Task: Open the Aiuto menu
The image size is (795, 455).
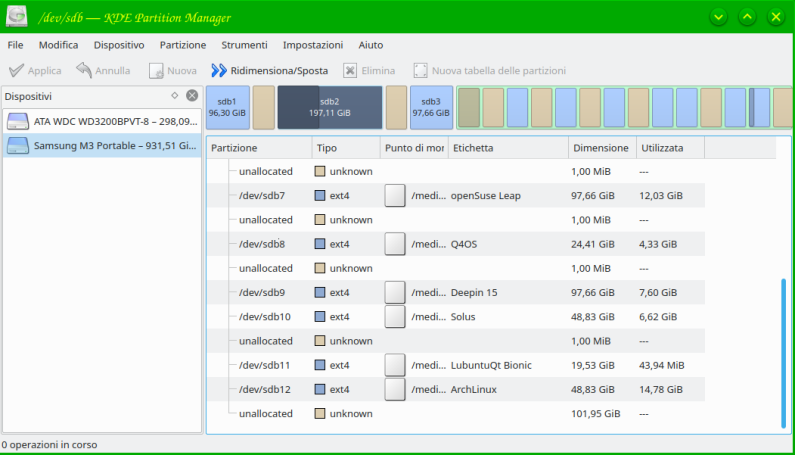Action: [x=371, y=45]
